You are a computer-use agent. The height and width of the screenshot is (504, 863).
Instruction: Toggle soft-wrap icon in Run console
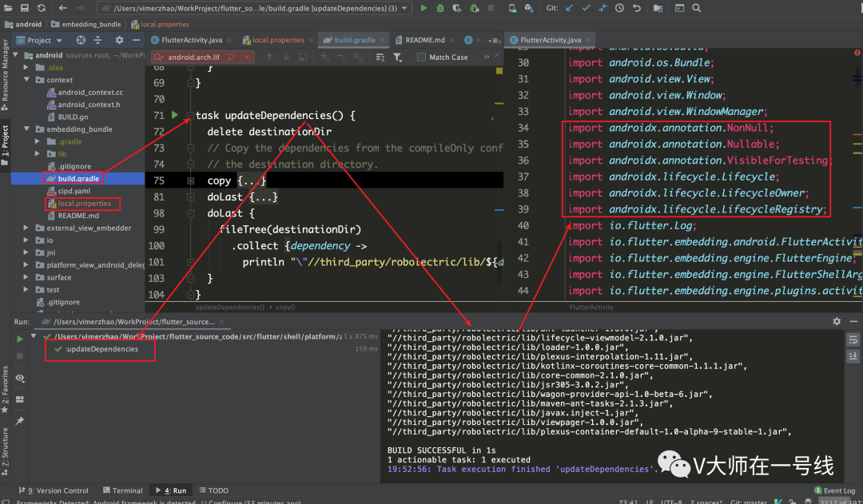[x=853, y=339]
